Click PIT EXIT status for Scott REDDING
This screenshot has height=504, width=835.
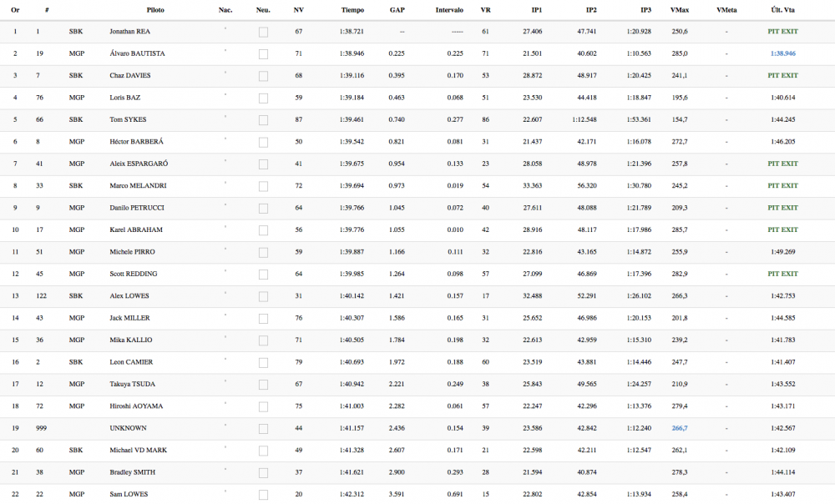(782, 274)
